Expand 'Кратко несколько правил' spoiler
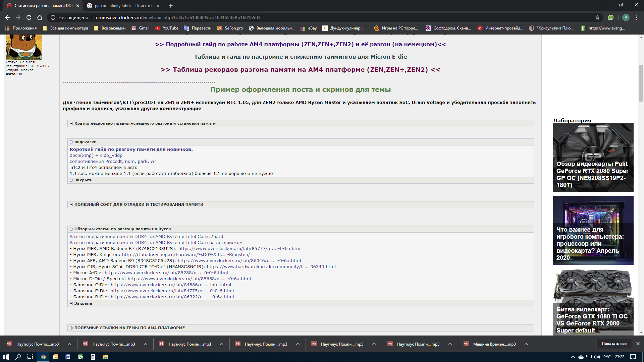 [x=71, y=124]
